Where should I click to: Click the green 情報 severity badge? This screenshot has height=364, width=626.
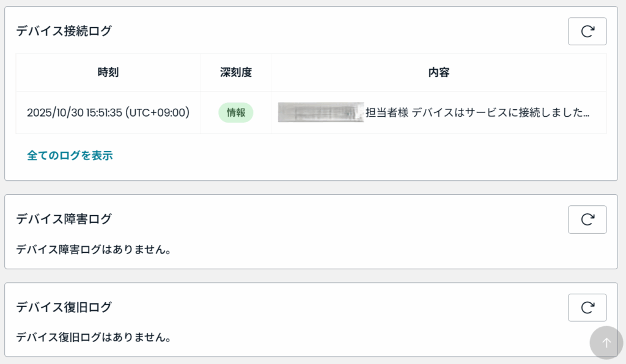pos(236,112)
